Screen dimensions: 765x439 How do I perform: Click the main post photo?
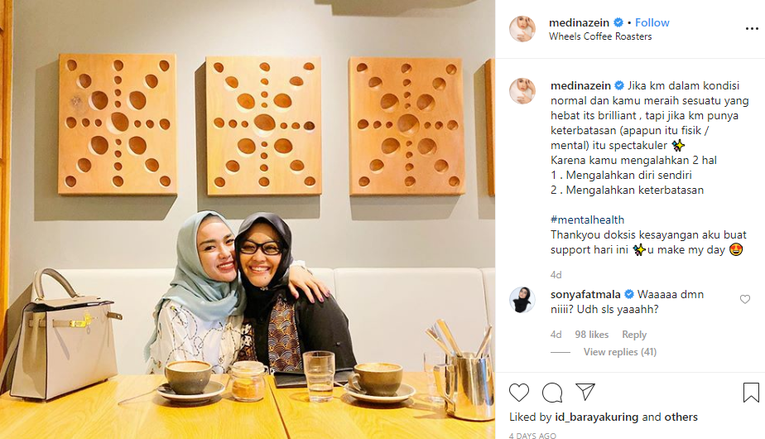click(x=247, y=220)
